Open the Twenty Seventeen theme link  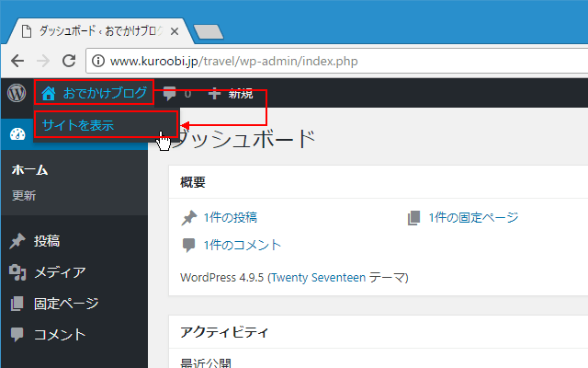pyautogui.click(x=318, y=278)
